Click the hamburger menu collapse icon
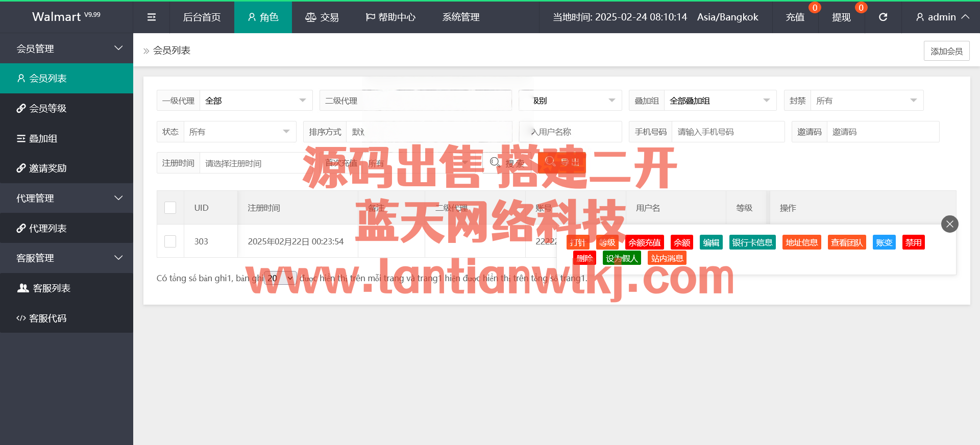The width and height of the screenshot is (980, 445). click(x=152, y=17)
